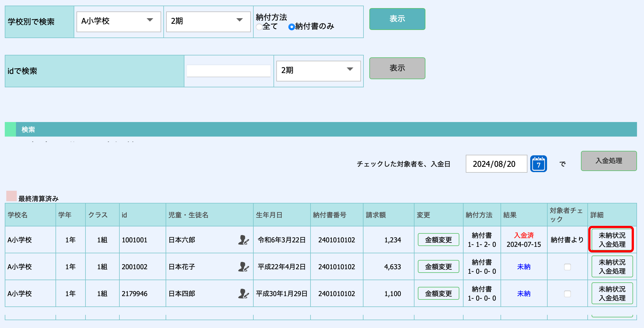Click the id search text field

(228, 71)
